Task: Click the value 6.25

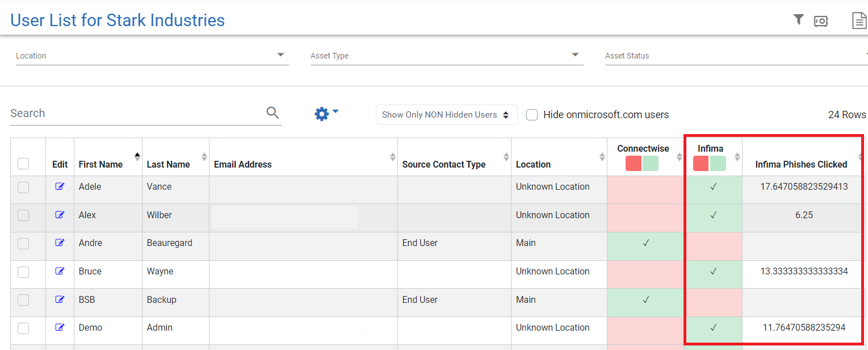Action: pos(804,215)
